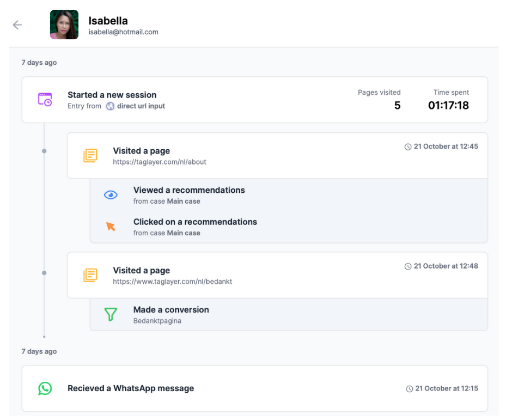Click the clock icon next to 12:45
Screen dimensions: 506x420
click(x=408, y=147)
